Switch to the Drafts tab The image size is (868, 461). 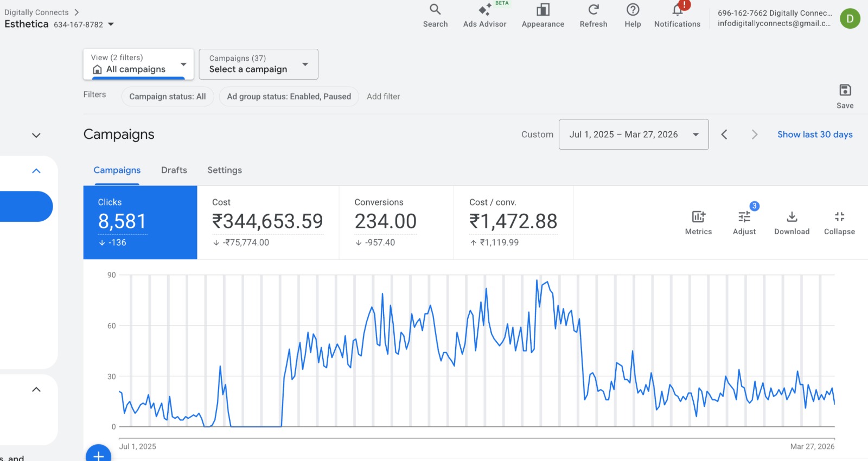point(174,170)
